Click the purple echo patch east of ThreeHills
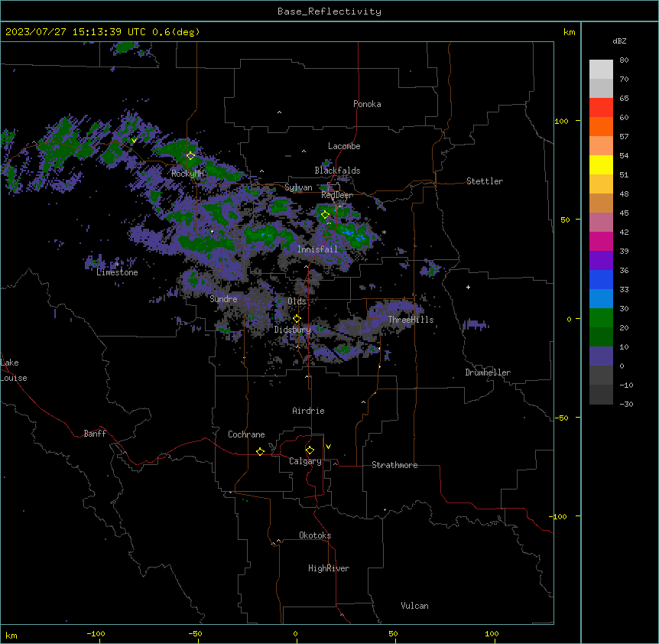Image resolution: width=659 pixels, height=644 pixels. pos(476,325)
